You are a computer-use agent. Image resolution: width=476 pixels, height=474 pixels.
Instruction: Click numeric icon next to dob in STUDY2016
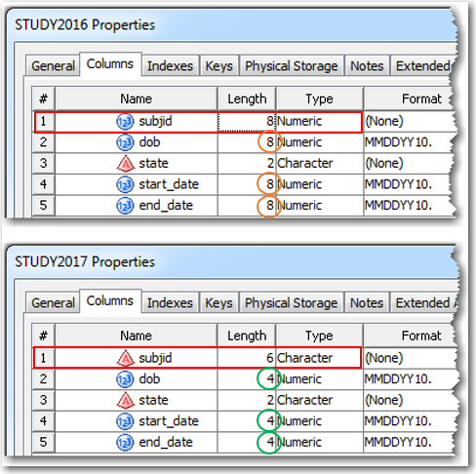(125, 142)
